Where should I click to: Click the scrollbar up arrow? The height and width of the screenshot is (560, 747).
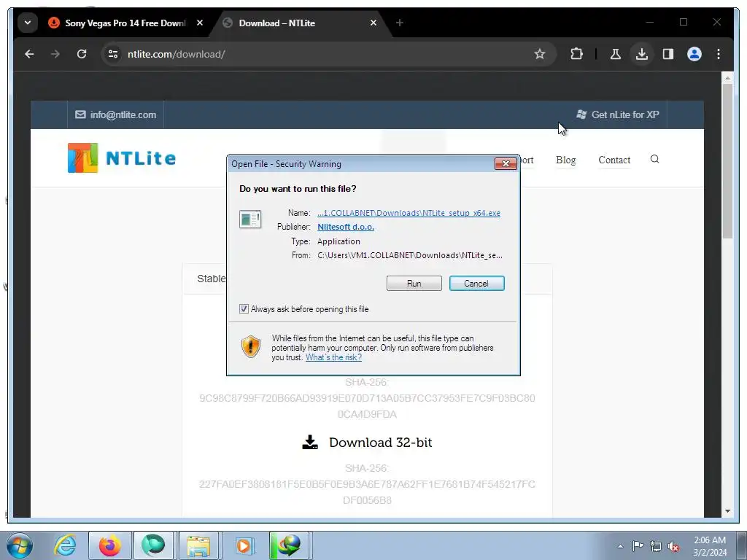(727, 77)
